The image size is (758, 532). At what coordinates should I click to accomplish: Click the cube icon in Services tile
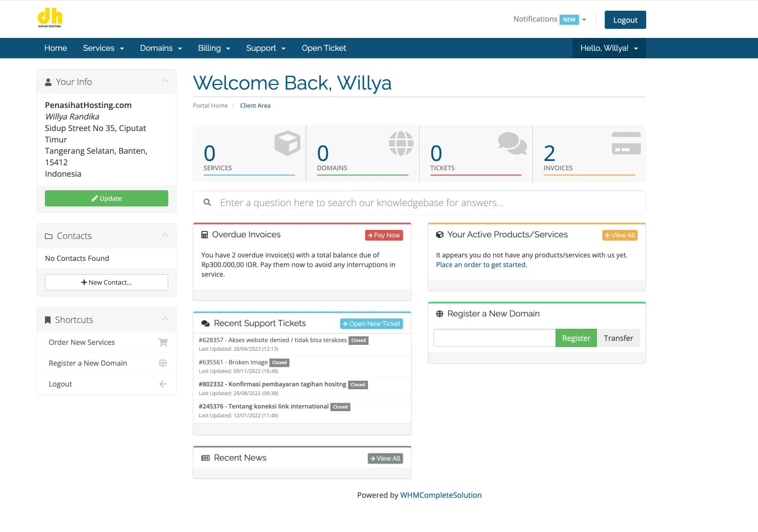[287, 143]
